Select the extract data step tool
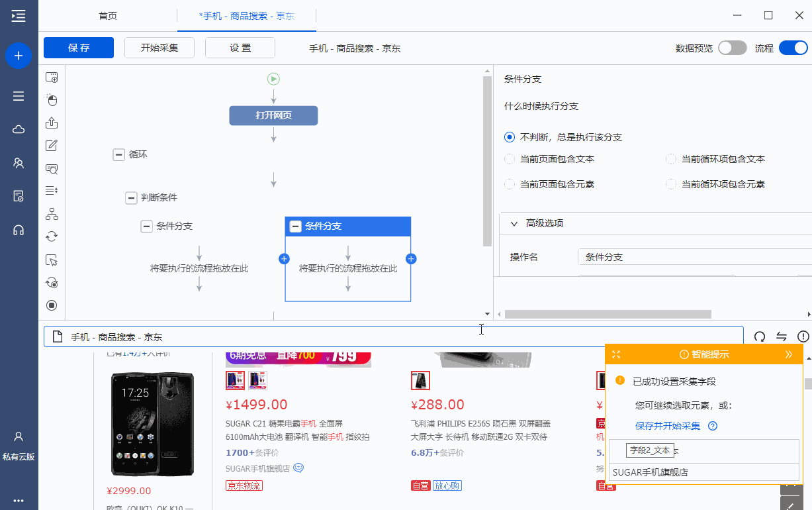812x510 pixels. (52, 123)
